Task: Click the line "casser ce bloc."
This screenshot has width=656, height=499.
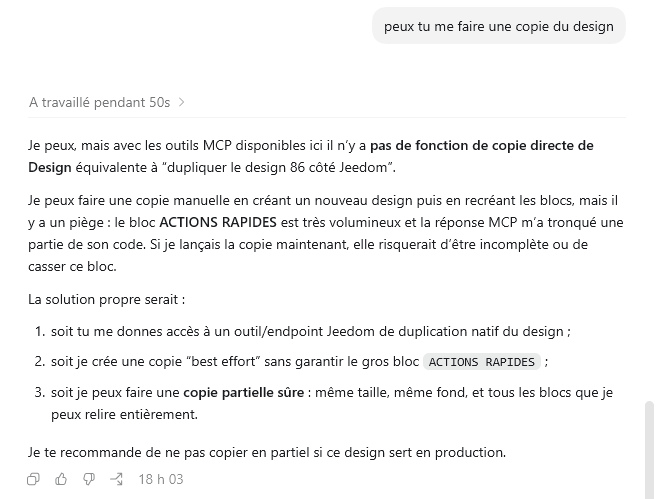Action: (x=72, y=266)
